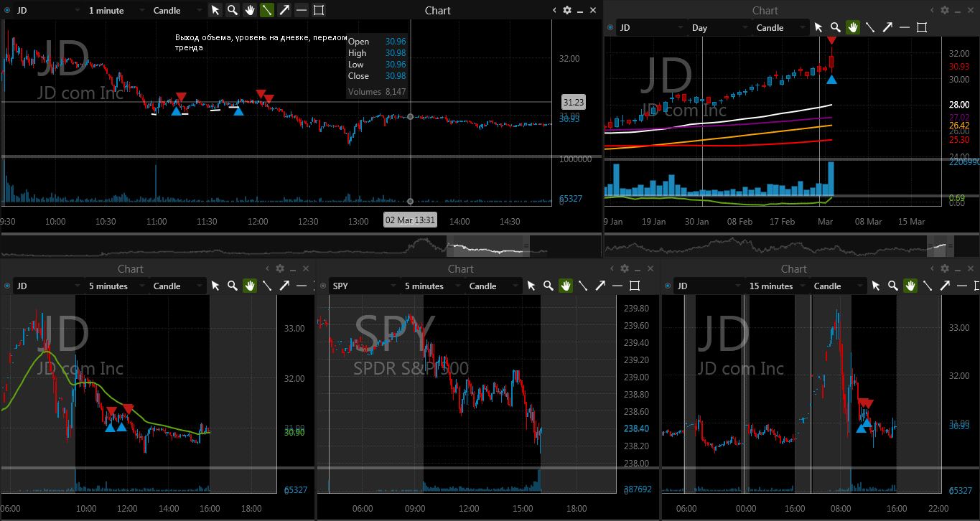The height and width of the screenshot is (521, 980).
Task: Open the gear settings of SPY chart
Action: pos(625,268)
